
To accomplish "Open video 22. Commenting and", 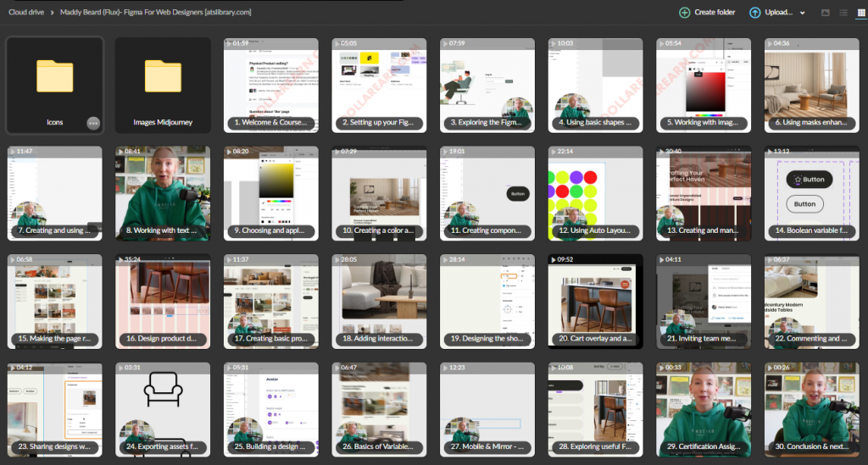I will click(811, 302).
